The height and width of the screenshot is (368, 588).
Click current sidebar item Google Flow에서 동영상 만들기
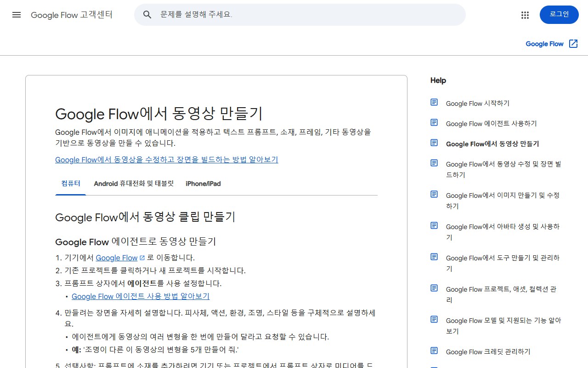492,144
